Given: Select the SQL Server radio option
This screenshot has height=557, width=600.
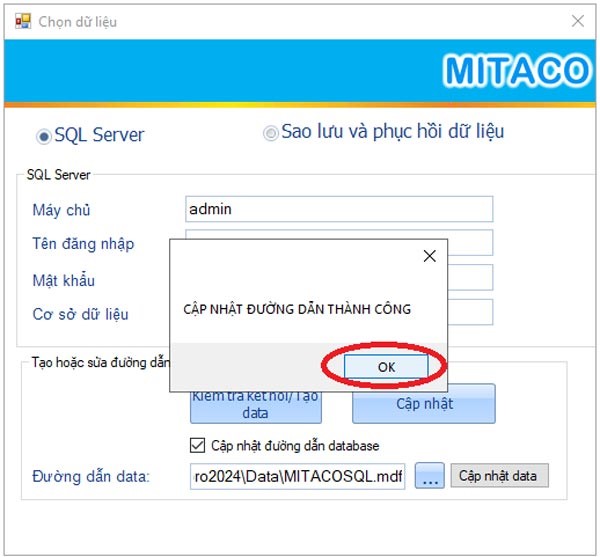Looking at the screenshot, I should click(44, 136).
